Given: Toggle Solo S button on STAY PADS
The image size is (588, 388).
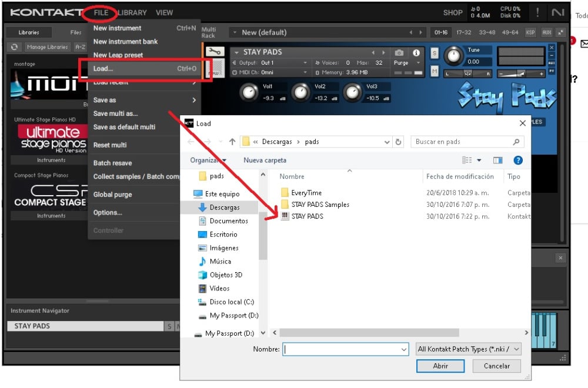Looking at the screenshot, I should pyautogui.click(x=435, y=53).
